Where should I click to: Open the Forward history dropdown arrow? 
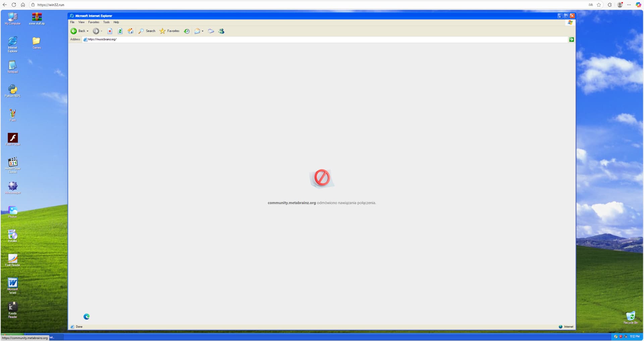pos(101,31)
